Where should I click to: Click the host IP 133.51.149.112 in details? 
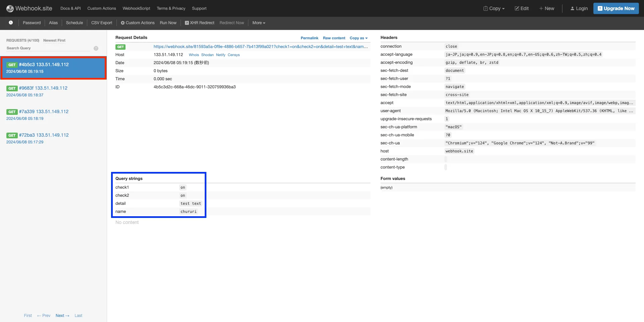pos(168,55)
